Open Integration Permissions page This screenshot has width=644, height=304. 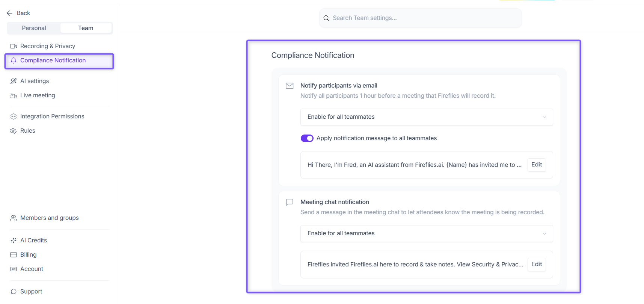[52, 116]
